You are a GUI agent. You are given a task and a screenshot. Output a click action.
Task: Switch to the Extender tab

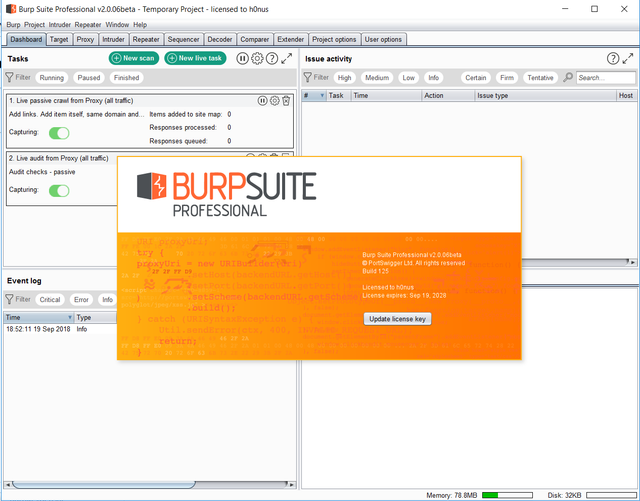pos(291,39)
